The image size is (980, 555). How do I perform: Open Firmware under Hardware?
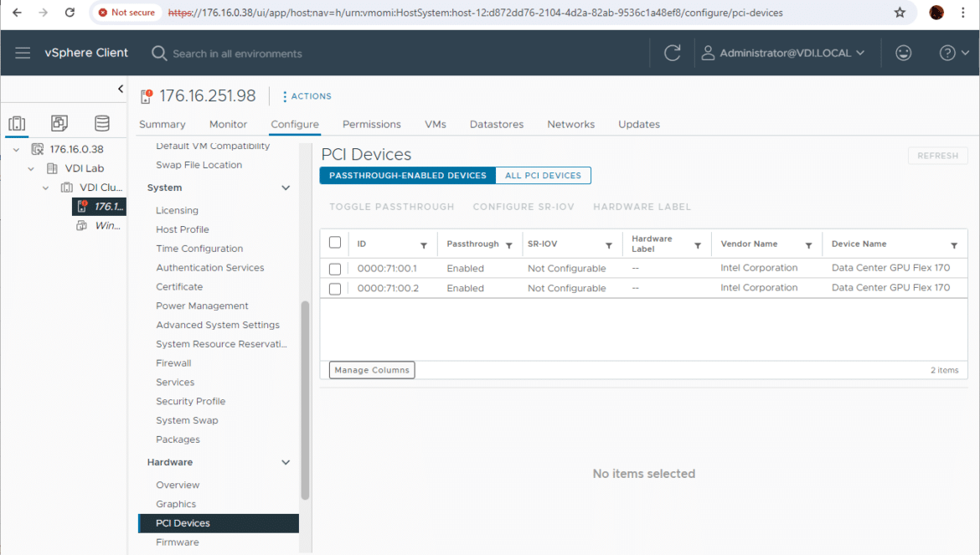pyautogui.click(x=178, y=542)
